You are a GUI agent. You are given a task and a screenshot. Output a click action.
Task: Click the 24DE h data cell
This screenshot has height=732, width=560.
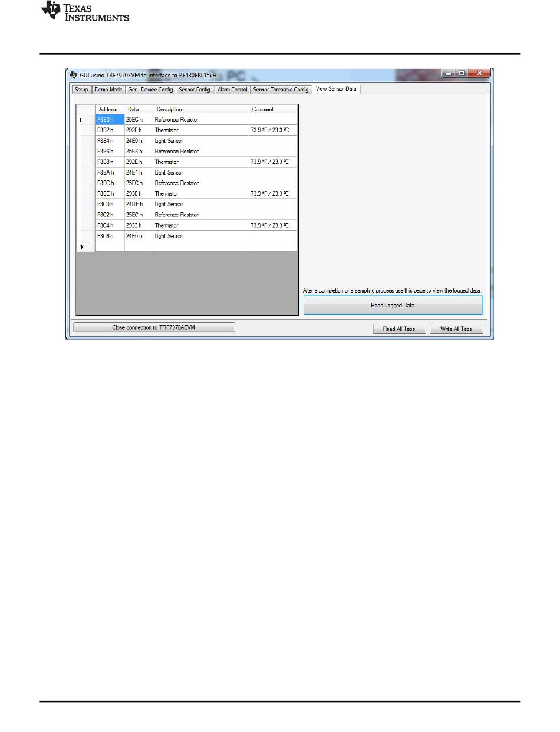click(139, 205)
